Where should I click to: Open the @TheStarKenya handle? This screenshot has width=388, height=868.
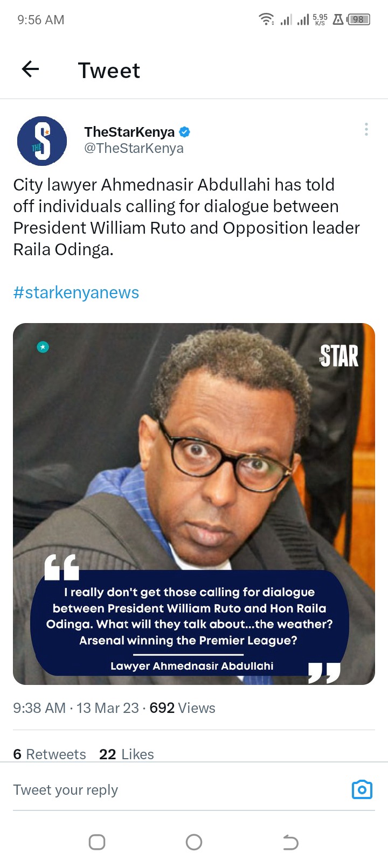click(134, 148)
